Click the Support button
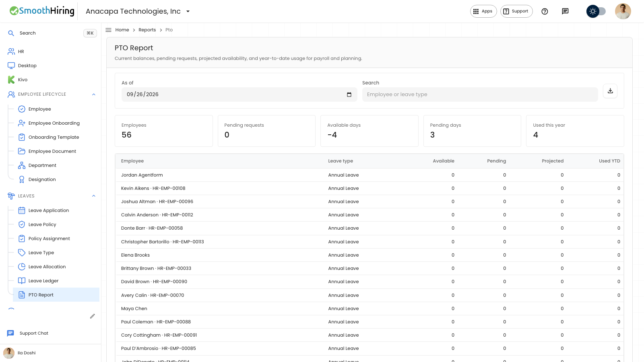Screen dimensions: 644x362 tap(516, 11)
